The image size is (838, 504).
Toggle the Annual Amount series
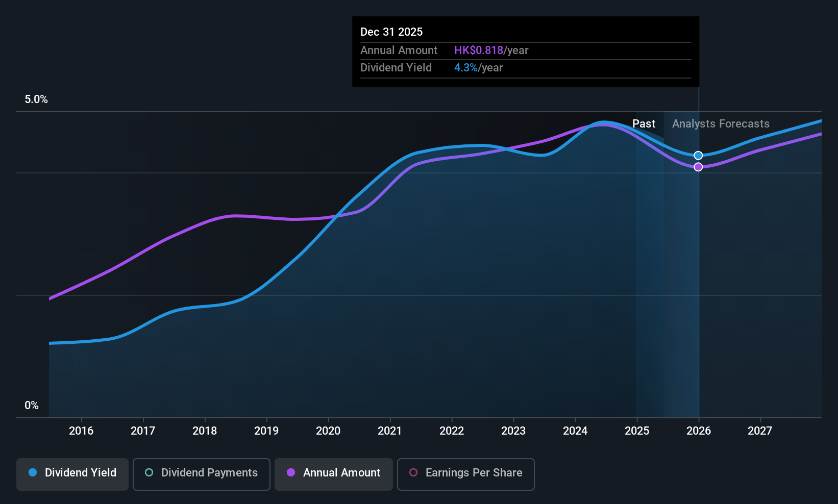pyautogui.click(x=334, y=474)
